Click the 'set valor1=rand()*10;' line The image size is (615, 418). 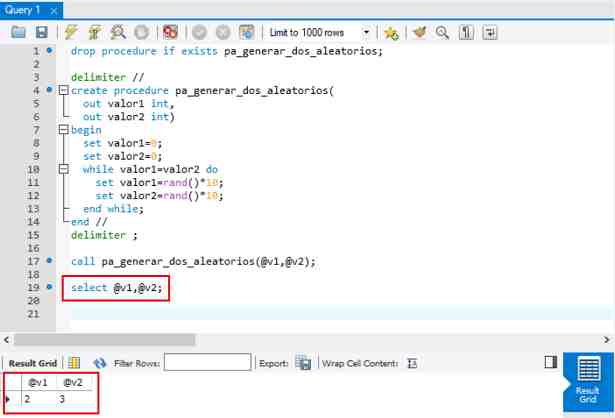159,182
